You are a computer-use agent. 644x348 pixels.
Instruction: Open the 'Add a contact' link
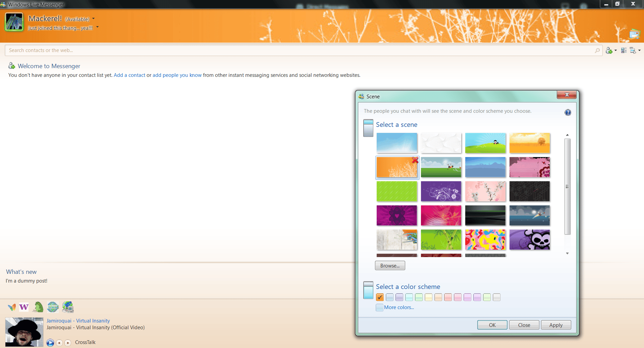tap(129, 75)
